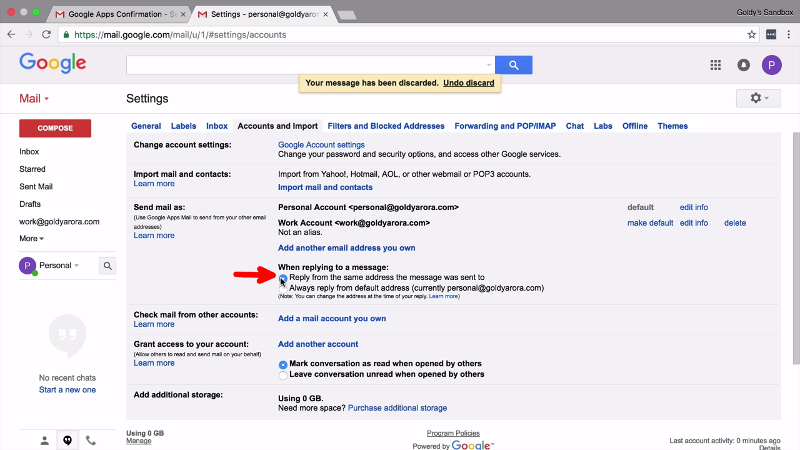Click the browser forward arrow
800x450 pixels.
click(x=29, y=35)
